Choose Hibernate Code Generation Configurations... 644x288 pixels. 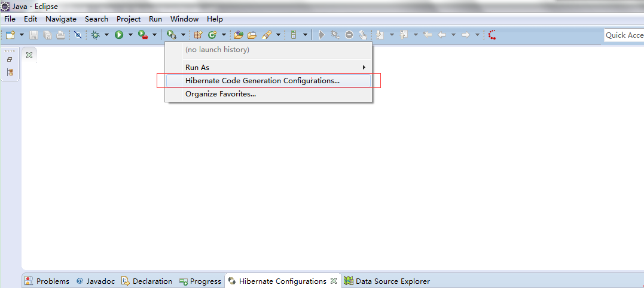[x=268, y=81]
